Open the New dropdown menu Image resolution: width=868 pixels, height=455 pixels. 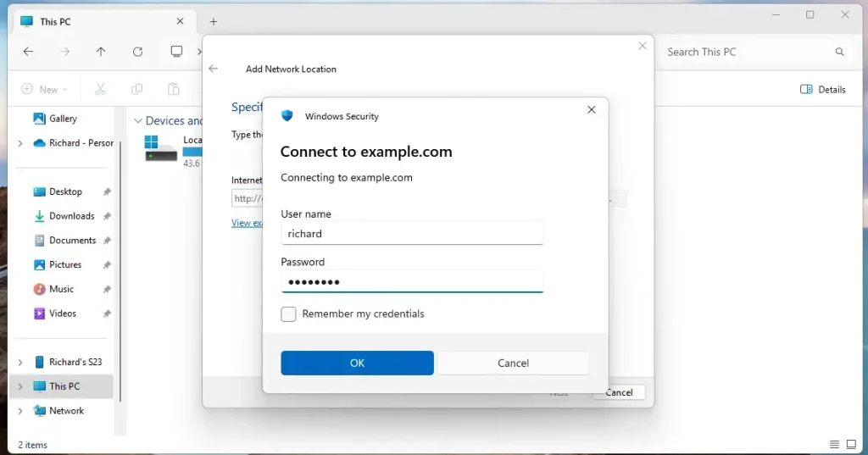[44, 89]
